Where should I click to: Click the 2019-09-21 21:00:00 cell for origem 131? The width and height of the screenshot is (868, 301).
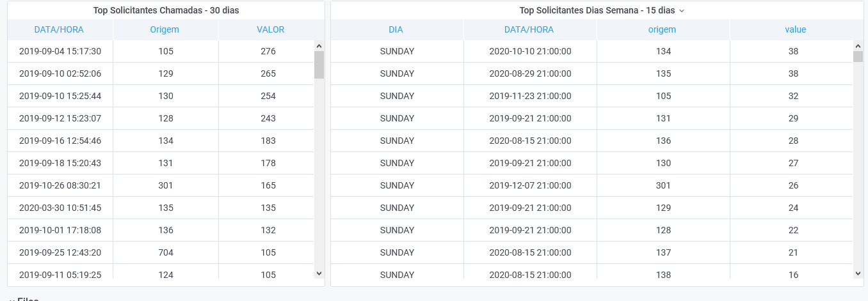[530, 118]
